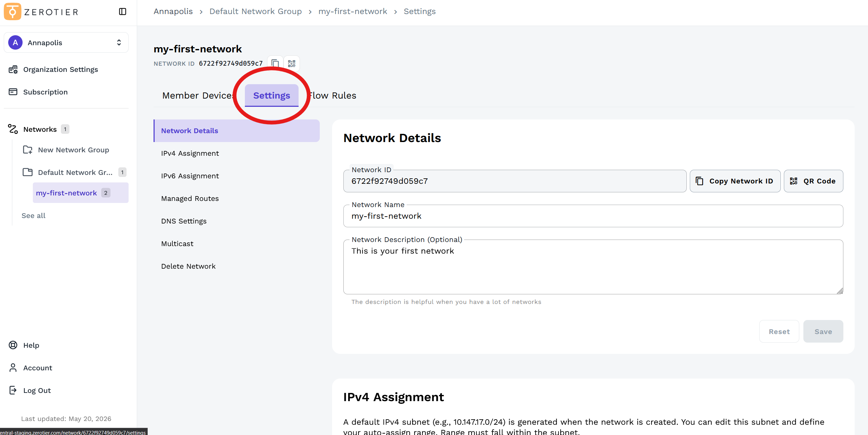868x435 pixels.
Task: Click the Default Network Group folder icon
Action: click(x=28, y=172)
